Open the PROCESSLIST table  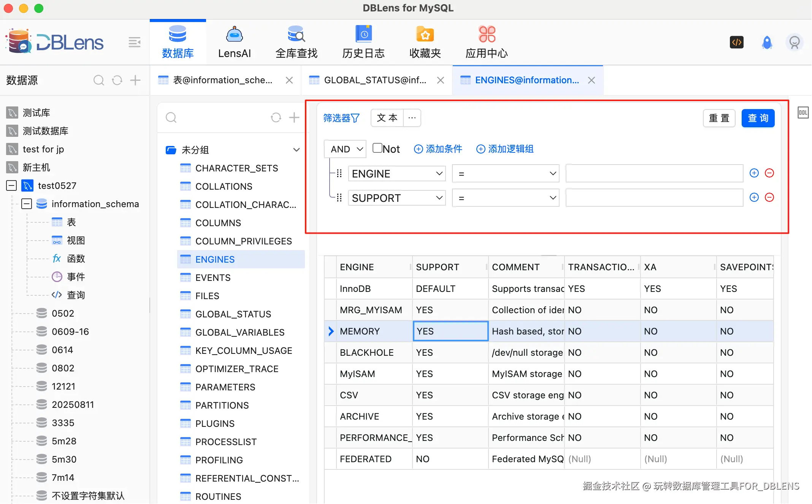pyautogui.click(x=226, y=442)
